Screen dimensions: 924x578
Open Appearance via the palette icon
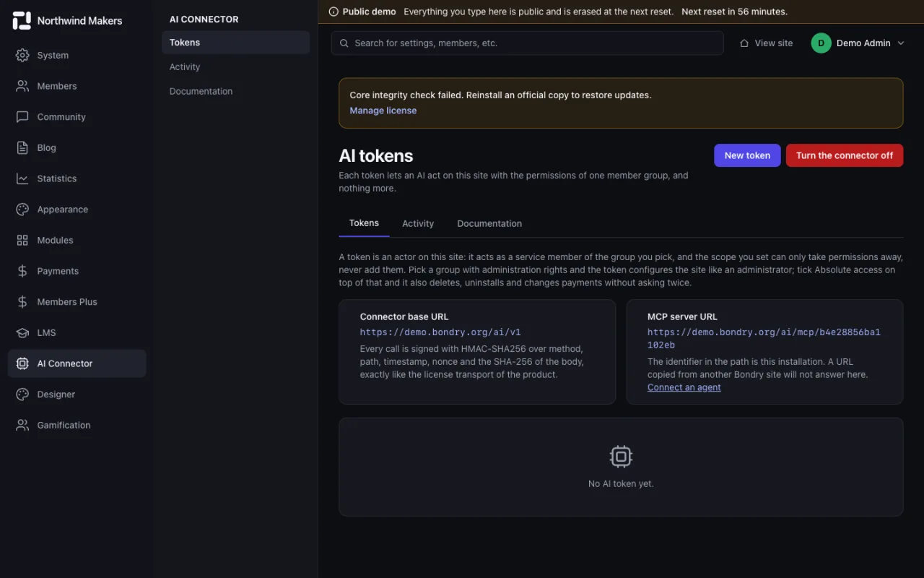pyautogui.click(x=22, y=210)
